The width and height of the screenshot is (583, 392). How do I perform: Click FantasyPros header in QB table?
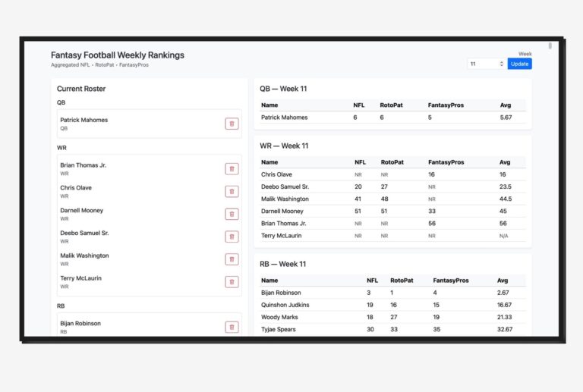(x=446, y=105)
